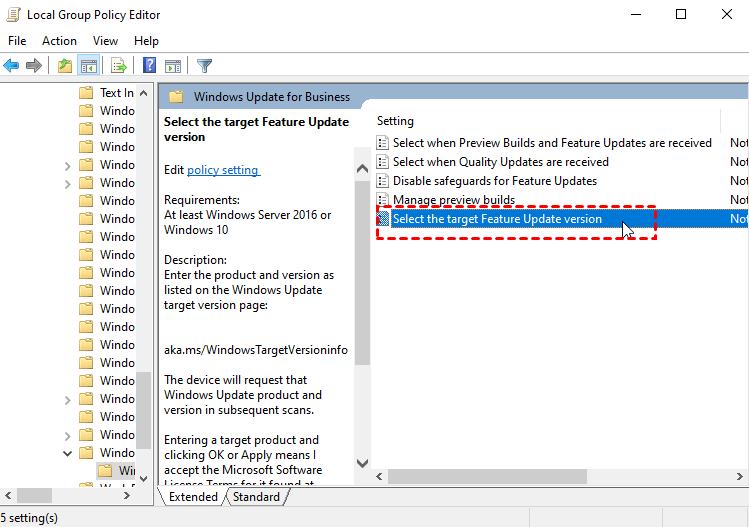Click Windows Update for Business header folder icon
Screen dimensions: 749x527
pos(176,97)
